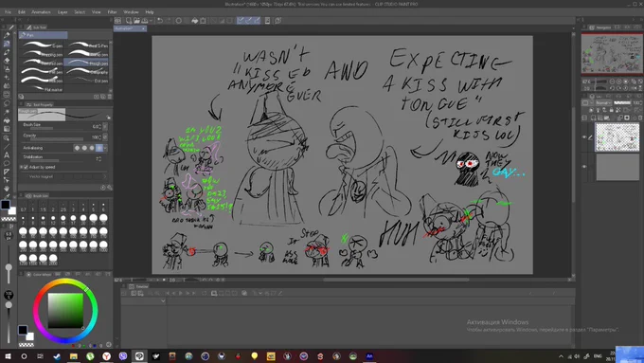
Task: Select the Eraser tool in the toolbox
Action: click(7, 61)
